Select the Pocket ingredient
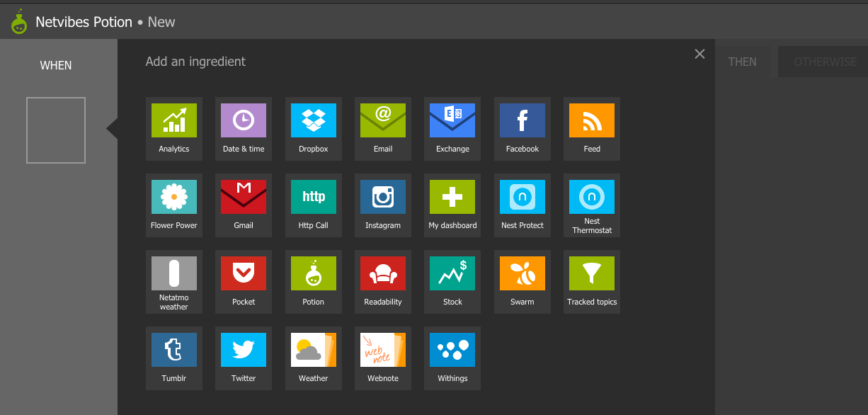Screen dimensions: 868x415 244,282
